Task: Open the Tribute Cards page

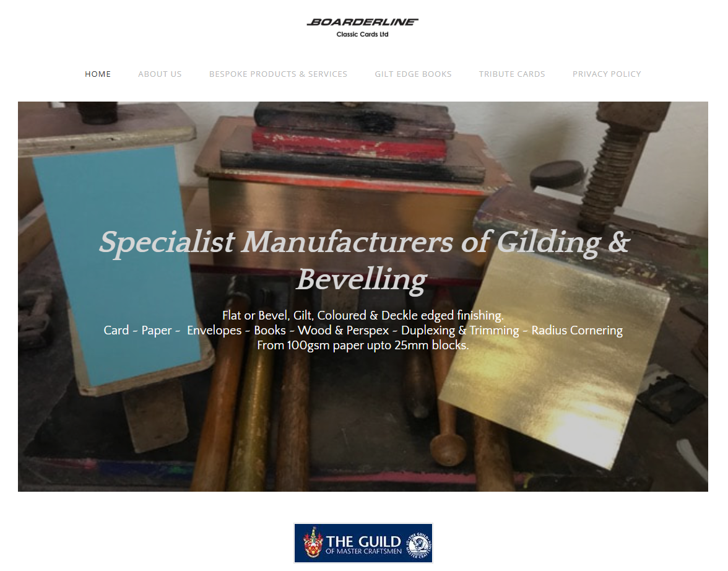Action: [512, 74]
